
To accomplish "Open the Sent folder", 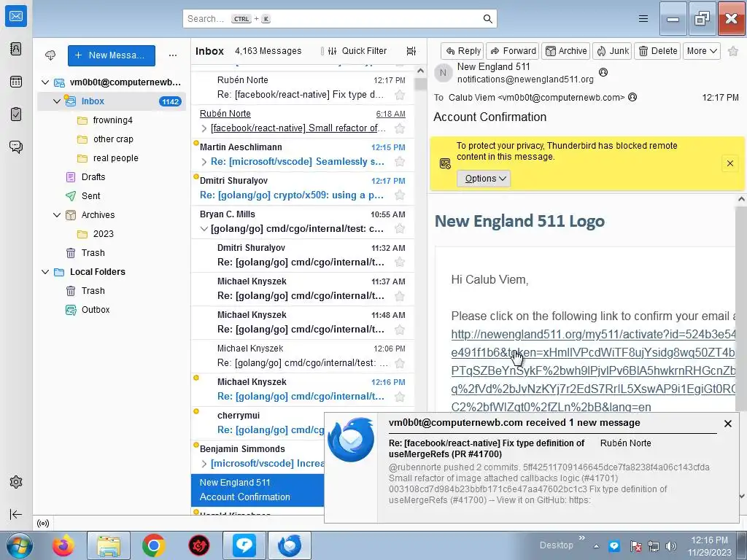I will click(90, 195).
